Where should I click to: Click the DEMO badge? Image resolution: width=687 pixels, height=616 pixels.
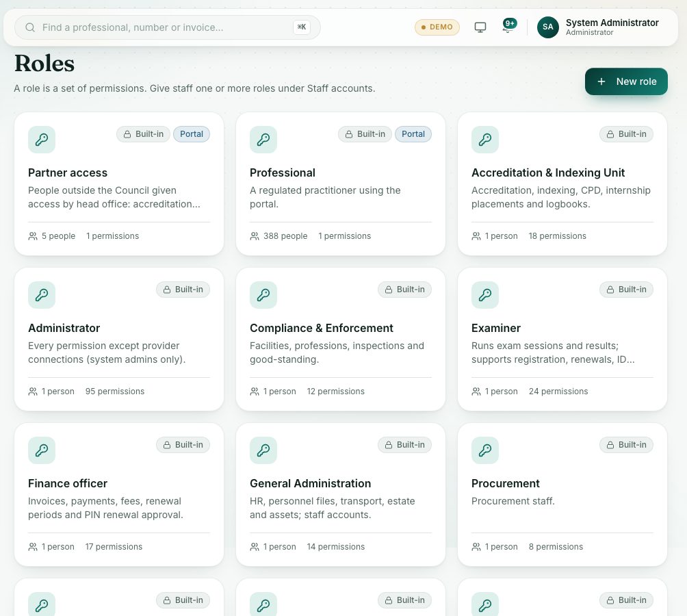pyautogui.click(x=437, y=27)
